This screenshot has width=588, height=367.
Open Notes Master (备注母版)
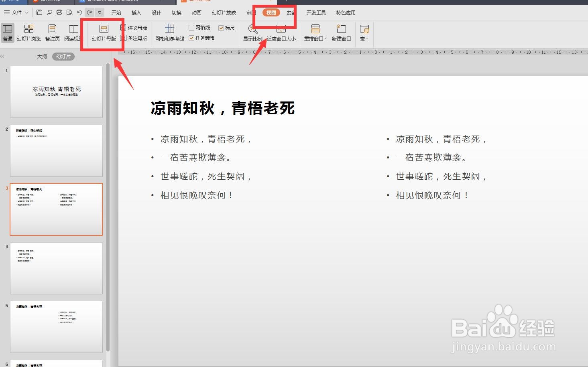point(134,38)
